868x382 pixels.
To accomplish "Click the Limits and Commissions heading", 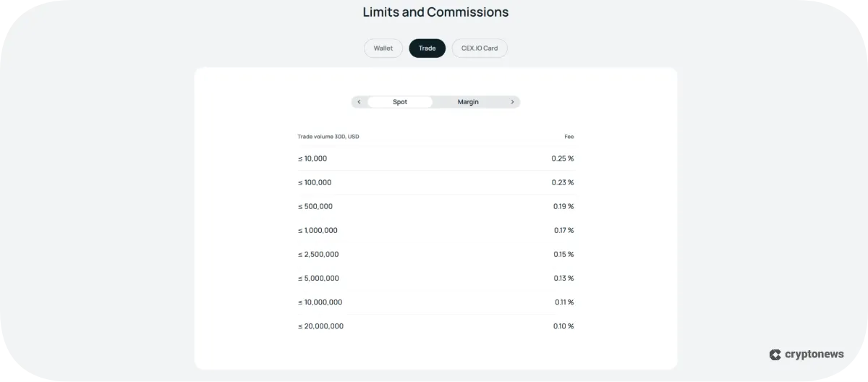I will pyautogui.click(x=435, y=12).
